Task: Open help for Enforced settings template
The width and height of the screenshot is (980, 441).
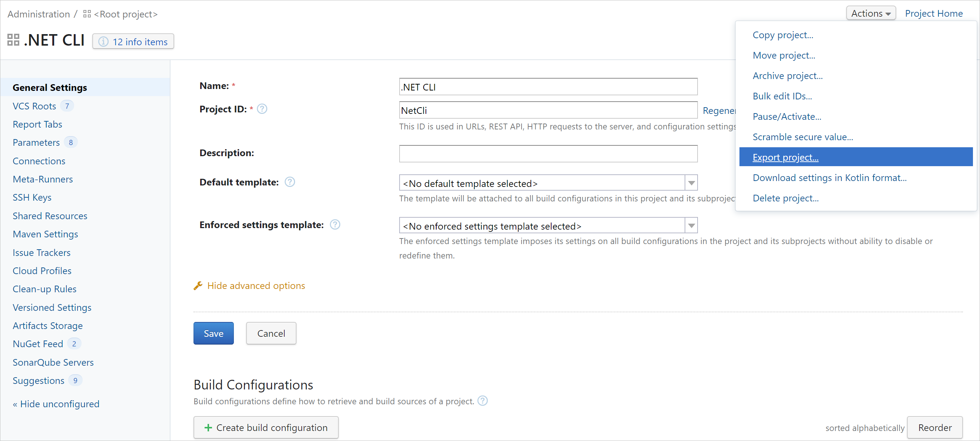Action: [x=335, y=225]
